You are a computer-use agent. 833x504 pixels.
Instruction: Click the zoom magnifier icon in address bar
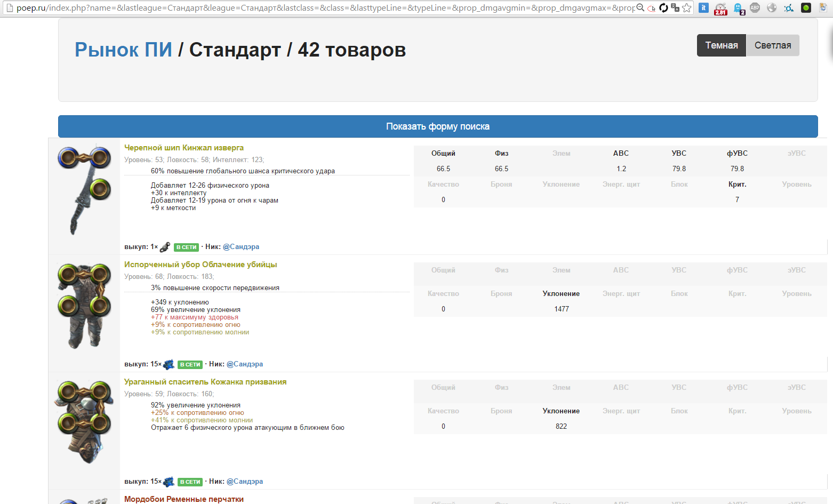(x=640, y=7)
